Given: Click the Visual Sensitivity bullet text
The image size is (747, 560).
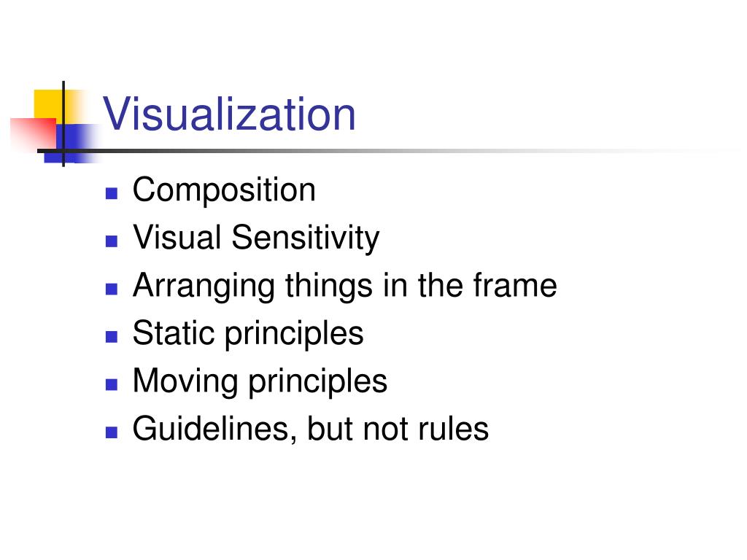Looking at the screenshot, I should tap(256, 238).
